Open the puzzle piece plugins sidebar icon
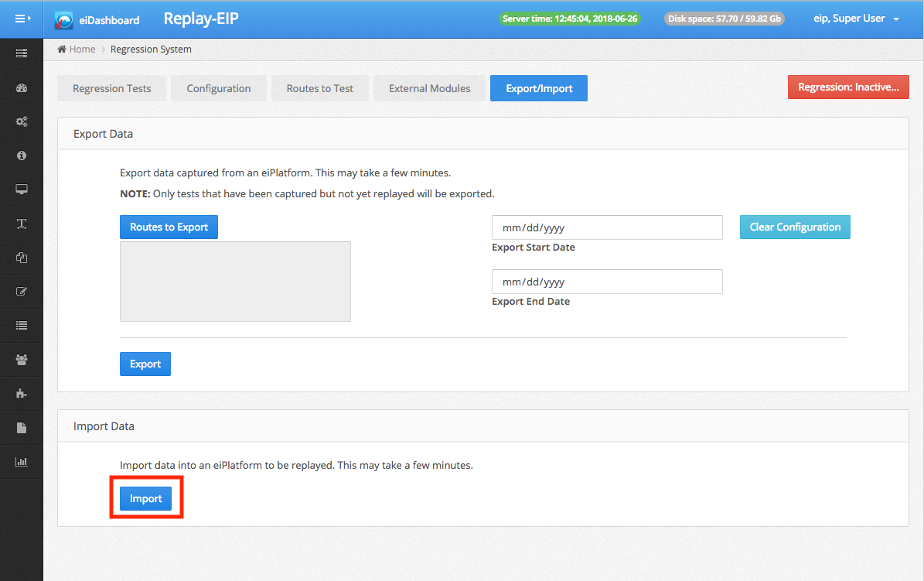The width and height of the screenshot is (924, 581). 22,394
